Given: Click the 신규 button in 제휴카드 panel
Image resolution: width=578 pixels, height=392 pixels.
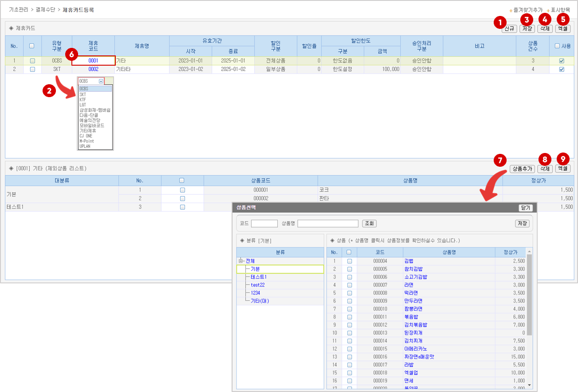Looking at the screenshot, I should click(x=509, y=29).
